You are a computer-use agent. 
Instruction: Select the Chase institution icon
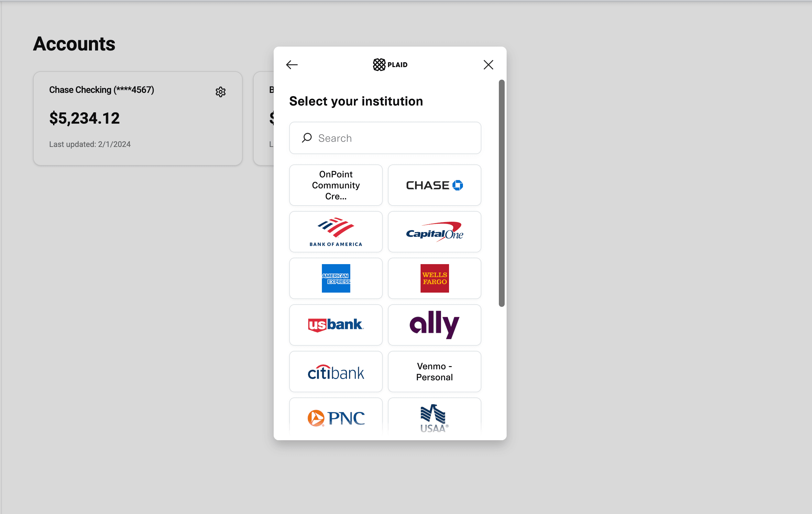point(434,185)
